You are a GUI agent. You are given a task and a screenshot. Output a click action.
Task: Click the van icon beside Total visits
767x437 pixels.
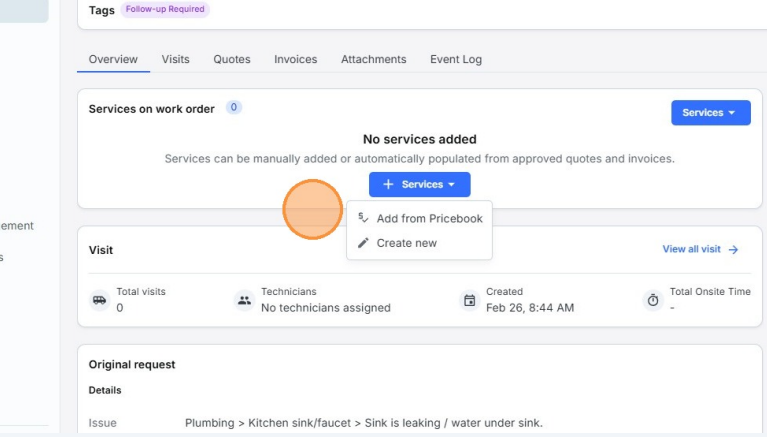[99, 300]
